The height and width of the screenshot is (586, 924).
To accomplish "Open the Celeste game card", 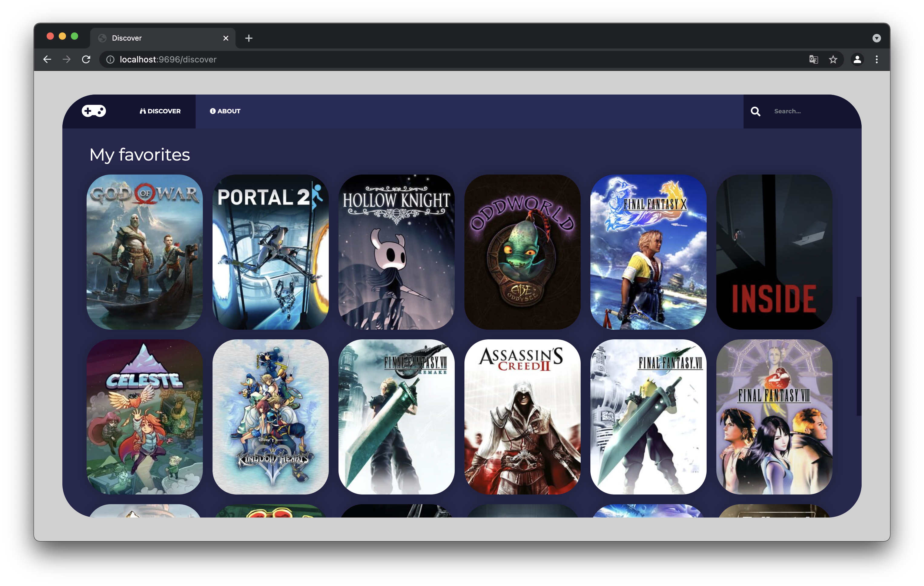I will (x=145, y=417).
